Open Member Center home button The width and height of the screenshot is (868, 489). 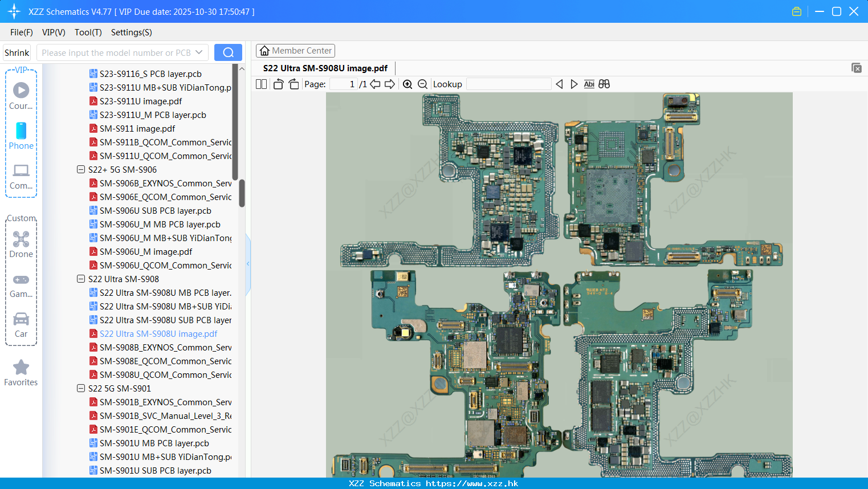295,51
